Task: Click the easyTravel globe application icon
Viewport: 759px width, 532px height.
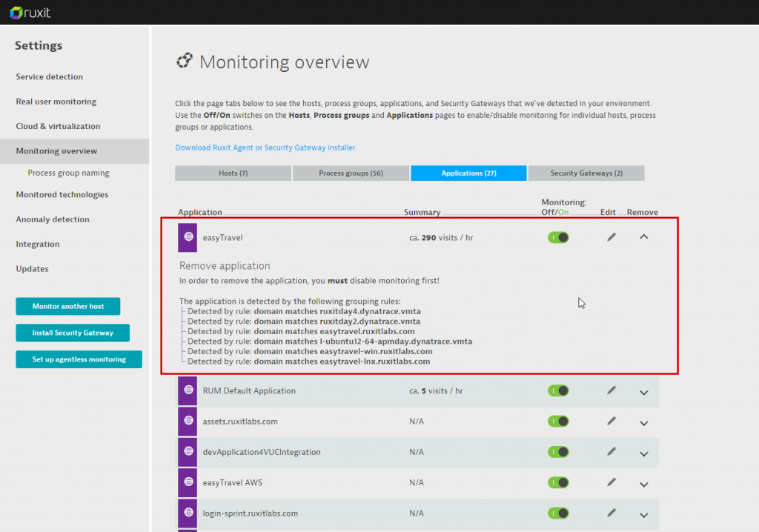Action: (188, 237)
